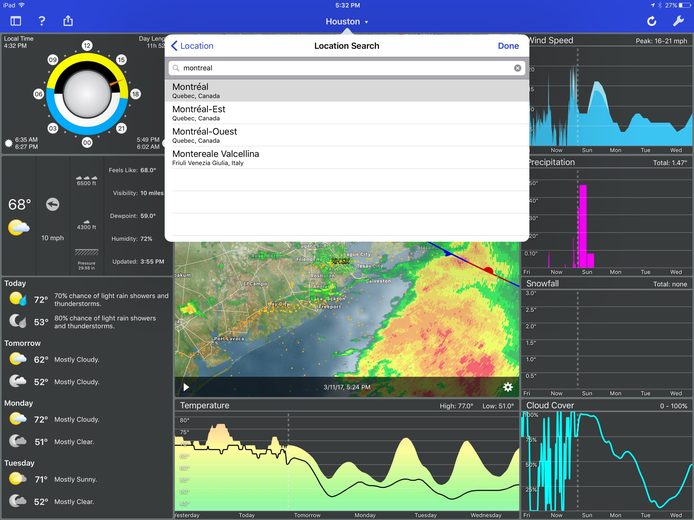Tap Peak: 16-21 mph label
Screen dimensions: 694x520
tap(661, 41)
